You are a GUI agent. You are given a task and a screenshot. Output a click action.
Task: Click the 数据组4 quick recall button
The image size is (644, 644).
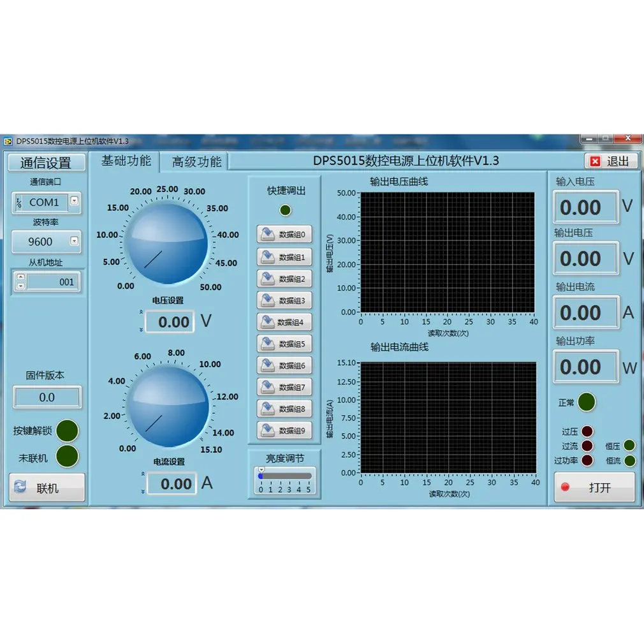click(x=284, y=322)
